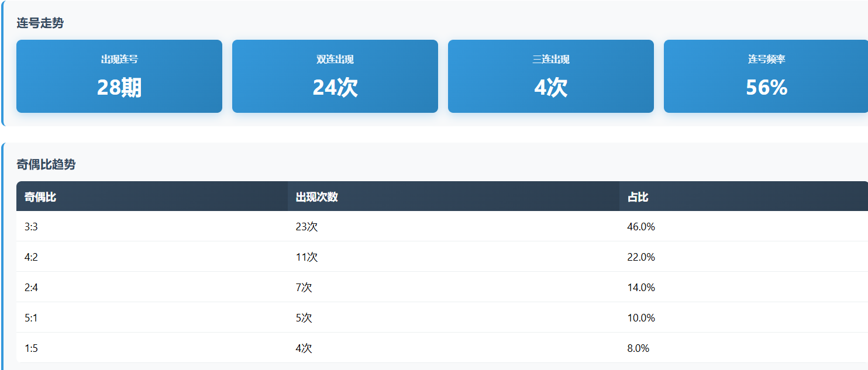Click the 7次 count cell
Viewport: 868px width, 370px height.
[x=304, y=288]
